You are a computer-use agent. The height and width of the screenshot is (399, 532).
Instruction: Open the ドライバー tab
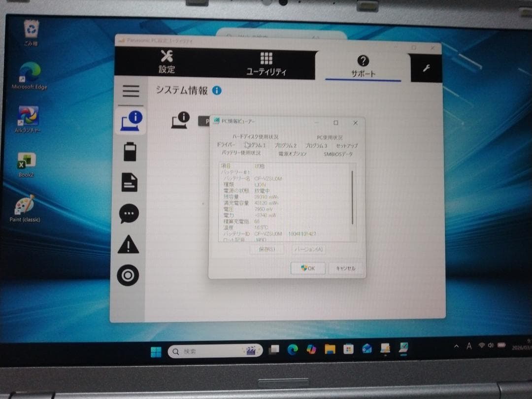(226, 144)
